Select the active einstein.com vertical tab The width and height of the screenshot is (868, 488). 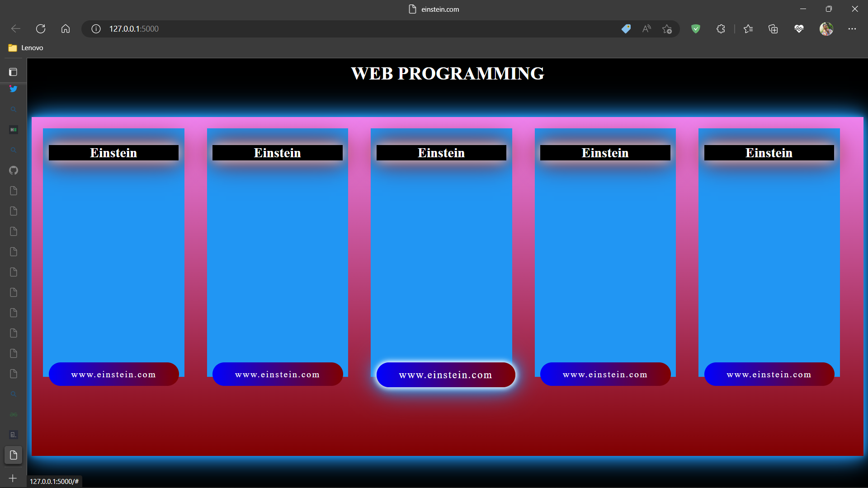pyautogui.click(x=13, y=455)
